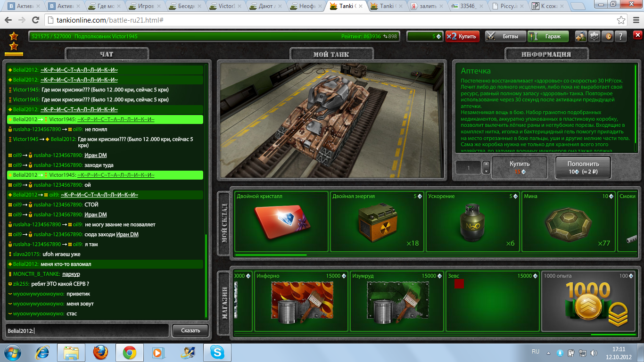This screenshot has height=362, width=644.
Task: Close the game with red X button
Action: point(637,35)
